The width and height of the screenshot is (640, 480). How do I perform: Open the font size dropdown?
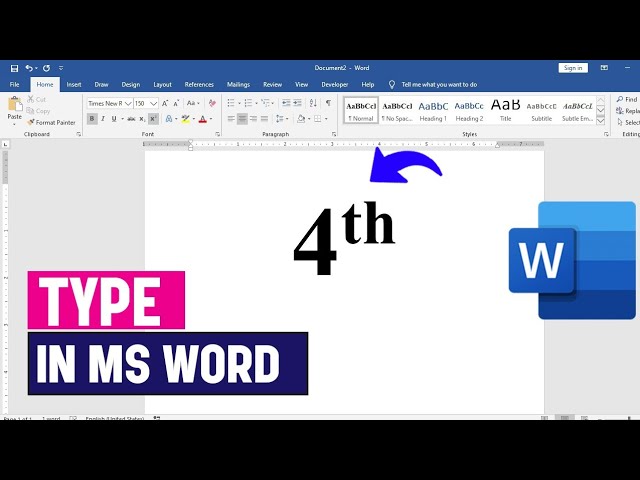click(x=153, y=103)
